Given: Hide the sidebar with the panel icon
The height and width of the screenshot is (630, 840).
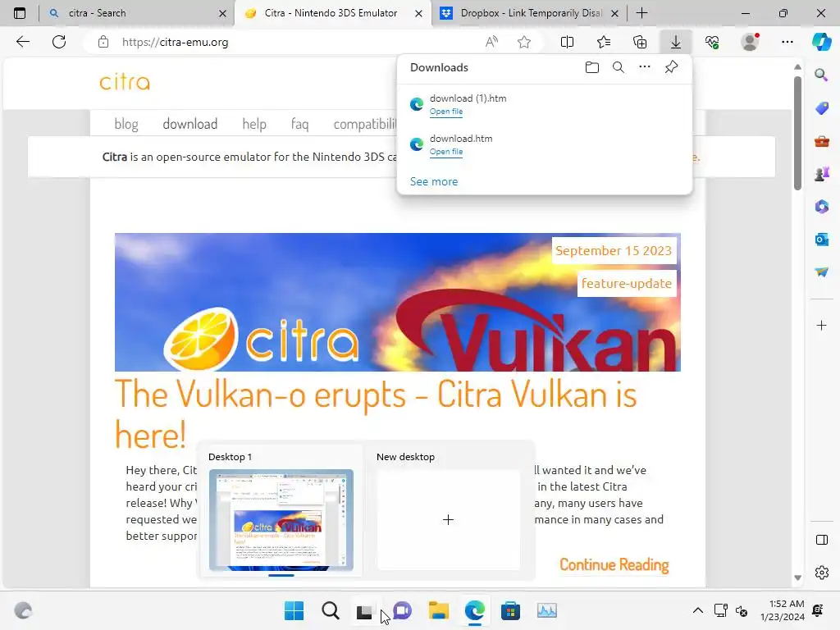Looking at the screenshot, I should coord(821,540).
